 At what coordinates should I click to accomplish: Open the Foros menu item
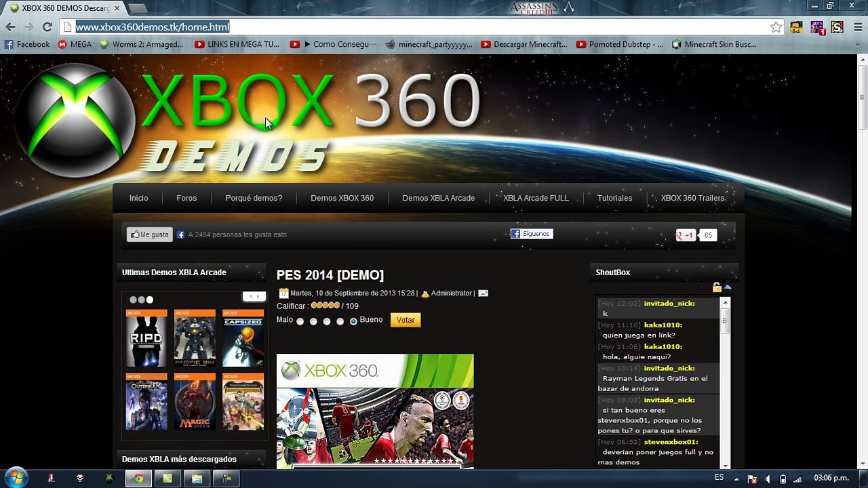186,198
